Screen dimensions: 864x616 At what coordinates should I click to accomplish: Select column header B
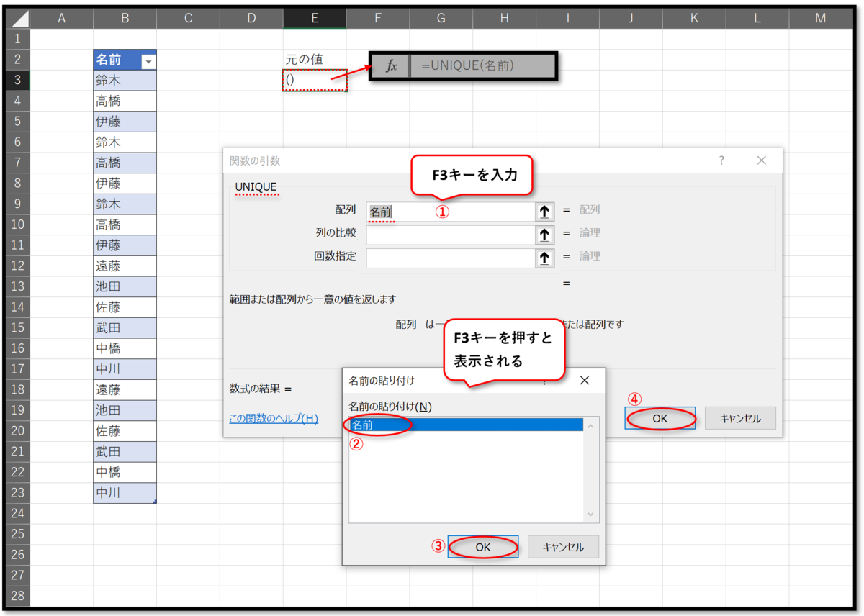click(125, 18)
